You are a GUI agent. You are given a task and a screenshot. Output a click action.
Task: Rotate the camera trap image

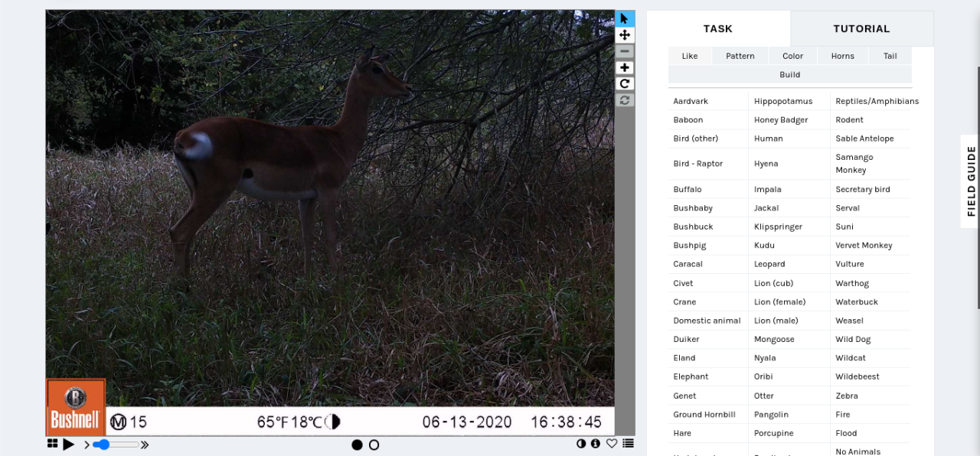(625, 83)
